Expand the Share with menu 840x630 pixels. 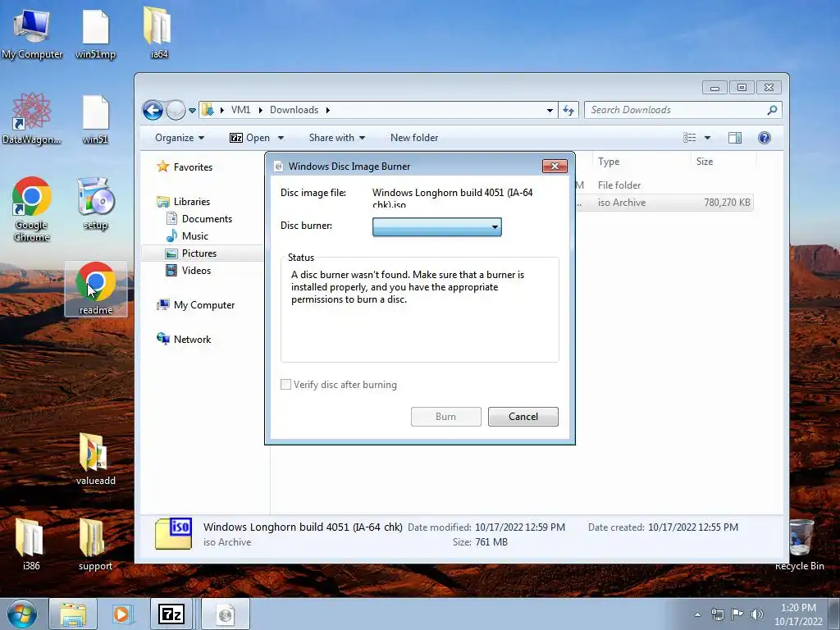tap(337, 138)
